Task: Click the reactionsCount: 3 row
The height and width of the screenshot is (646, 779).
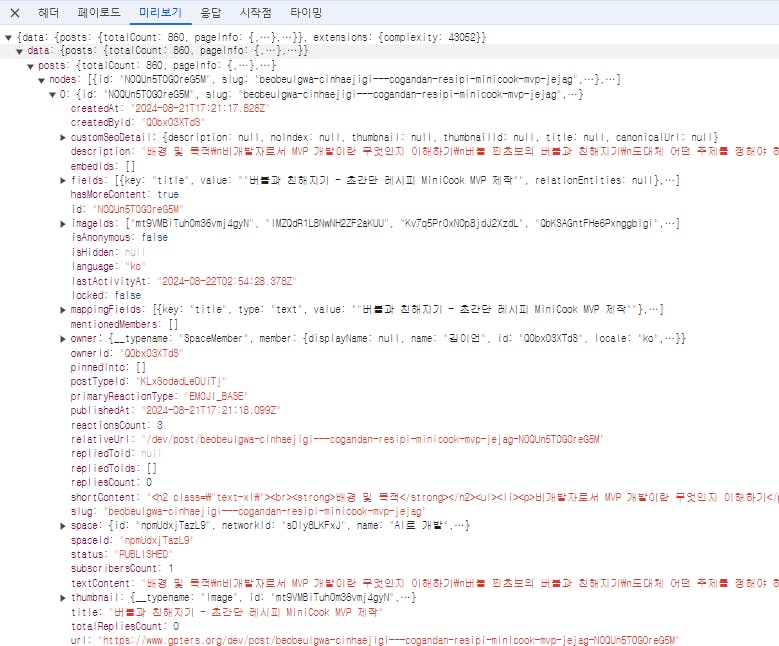Action: 117,425
